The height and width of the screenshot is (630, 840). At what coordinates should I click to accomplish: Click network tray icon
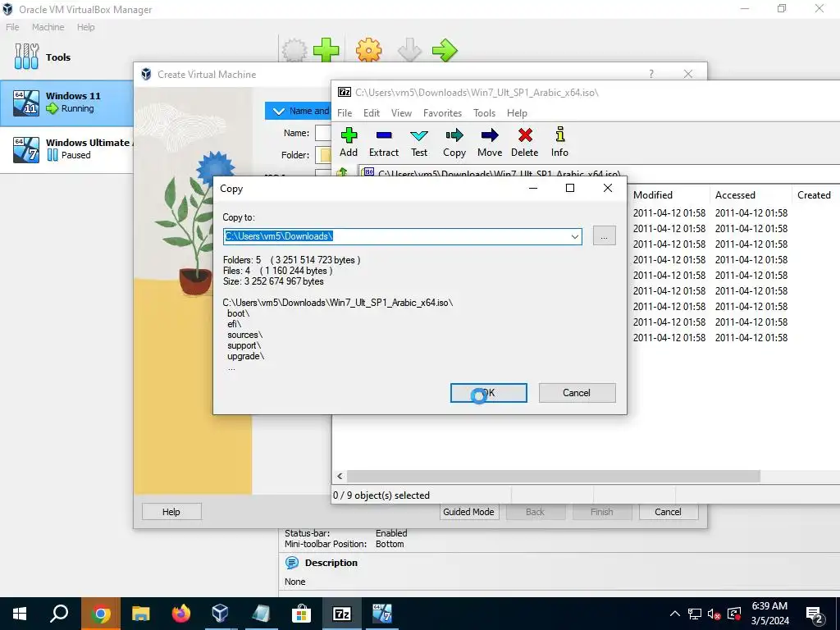(x=695, y=614)
